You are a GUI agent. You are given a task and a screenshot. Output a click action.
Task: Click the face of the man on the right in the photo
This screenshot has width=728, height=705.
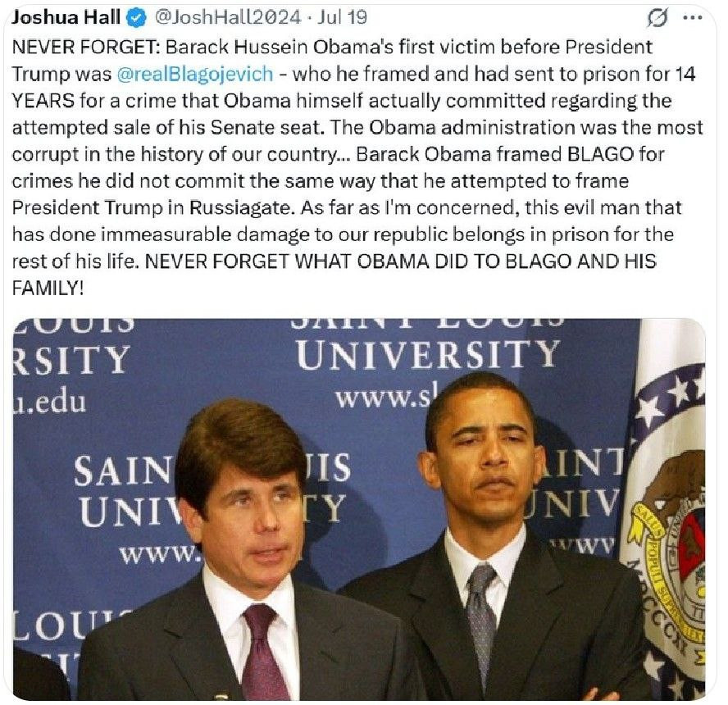[x=484, y=459]
